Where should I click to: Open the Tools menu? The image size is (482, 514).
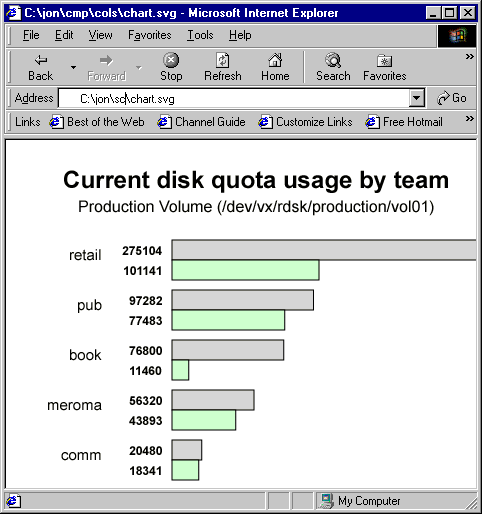point(200,35)
